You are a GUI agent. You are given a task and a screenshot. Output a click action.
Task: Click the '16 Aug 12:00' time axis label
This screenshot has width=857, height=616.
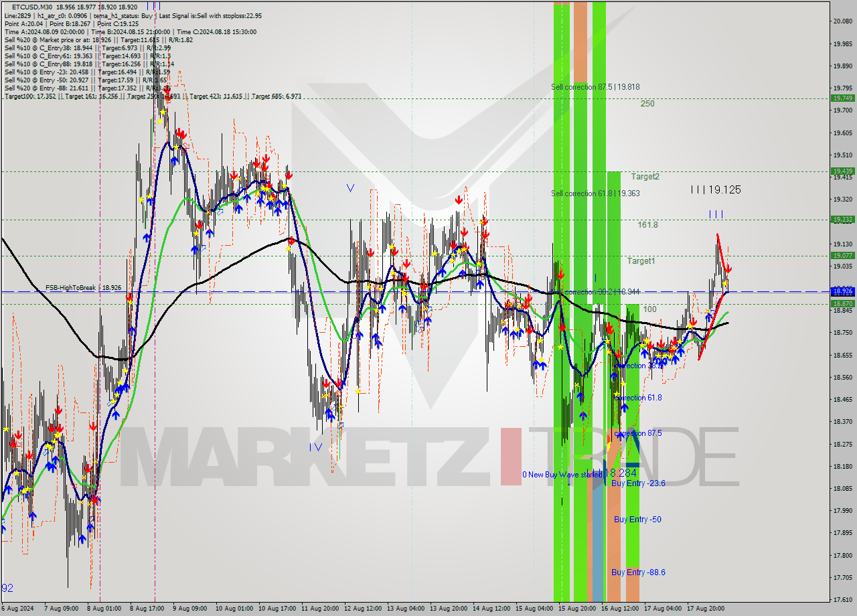pyautogui.click(x=621, y=609)
